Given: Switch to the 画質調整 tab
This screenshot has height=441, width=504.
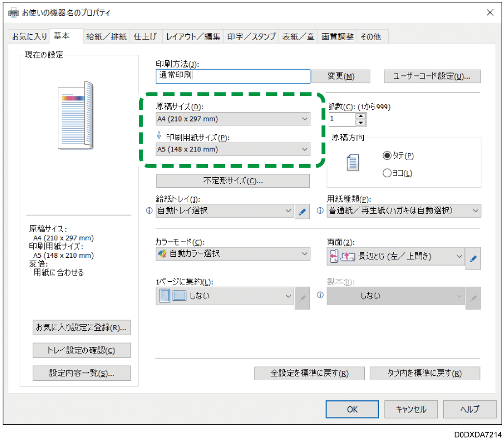Looking at the screenshot, I should coord(338,36).
